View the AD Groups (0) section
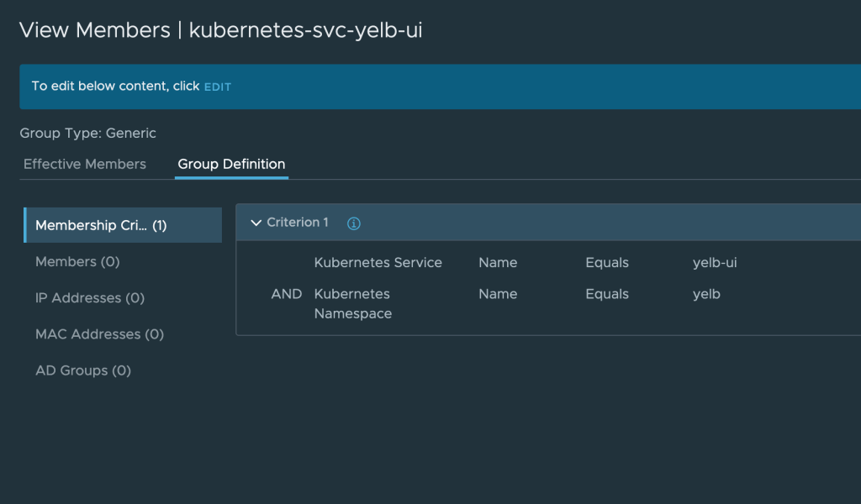 [x=83, y=370]
